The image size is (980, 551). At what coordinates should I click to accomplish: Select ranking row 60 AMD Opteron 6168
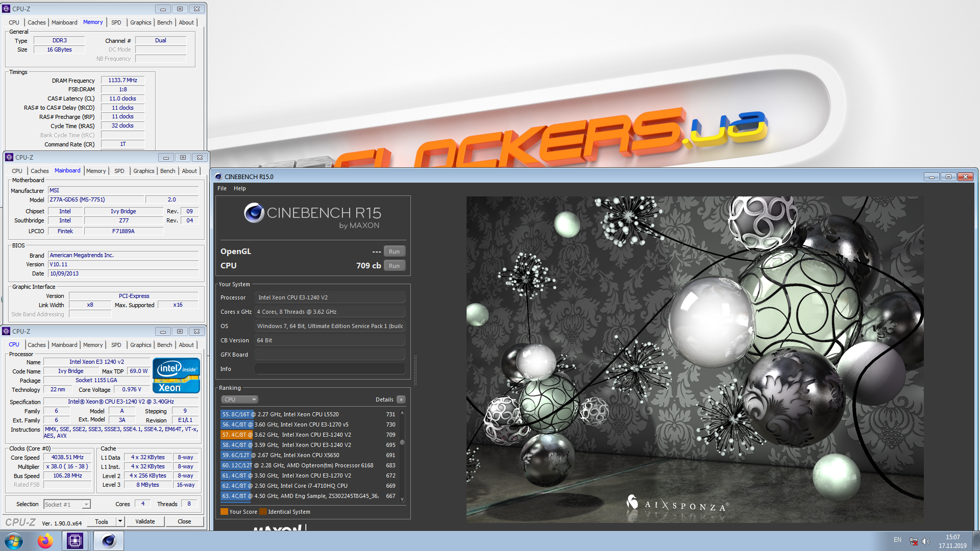[309, 465]
